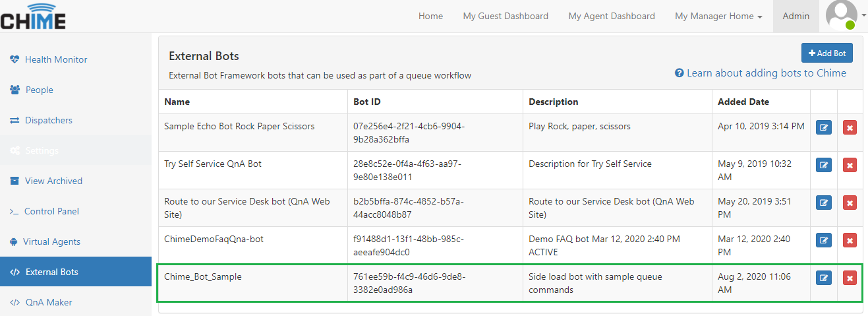The width and height of the screenshot is (868, 316).
Task: Click the Chime logo
Action: pos(33,16)
